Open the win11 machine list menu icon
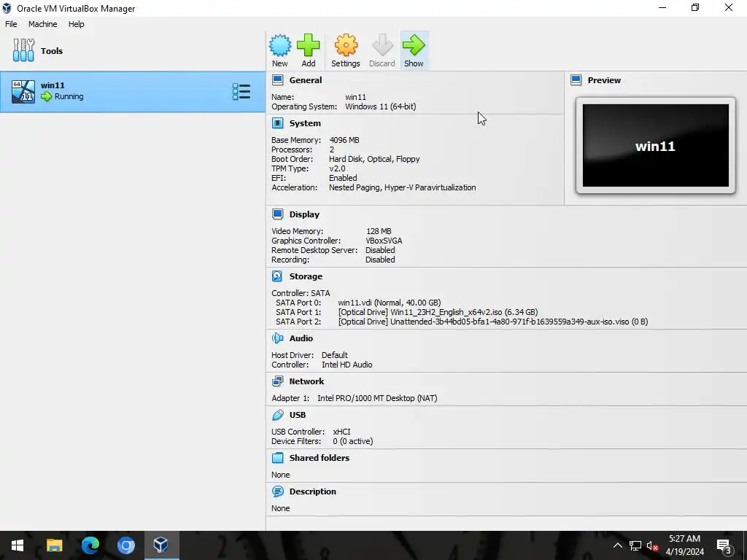 241,91
